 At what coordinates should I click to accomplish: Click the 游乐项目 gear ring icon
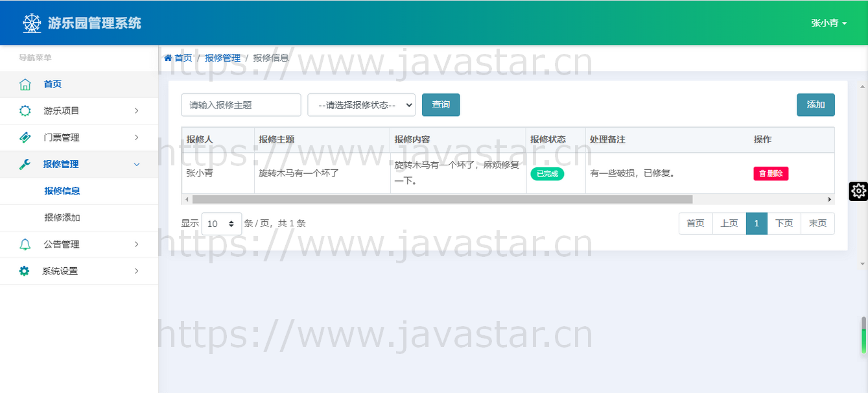tap(25, 111)
